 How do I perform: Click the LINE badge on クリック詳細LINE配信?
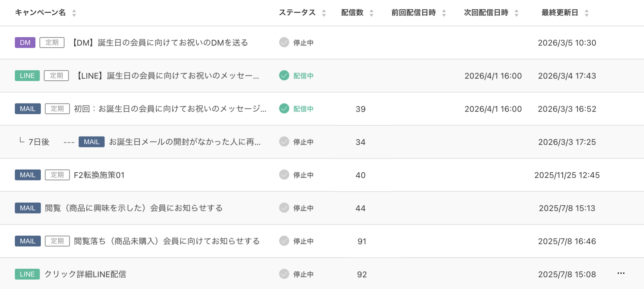coord(27,274)
